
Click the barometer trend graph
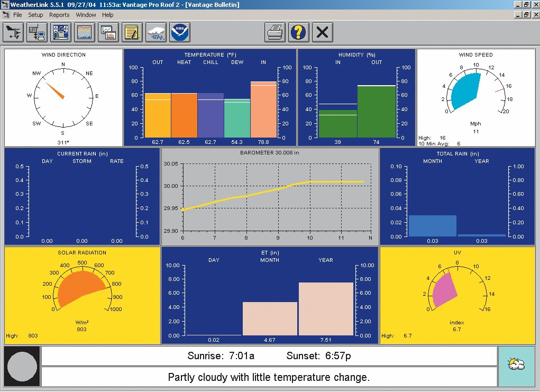(x=277, y=197)
